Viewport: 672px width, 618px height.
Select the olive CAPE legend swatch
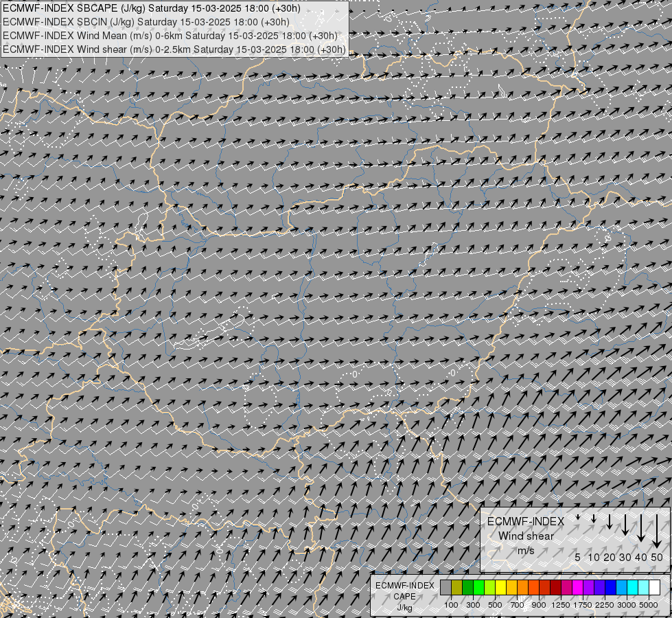coord(457,587)
